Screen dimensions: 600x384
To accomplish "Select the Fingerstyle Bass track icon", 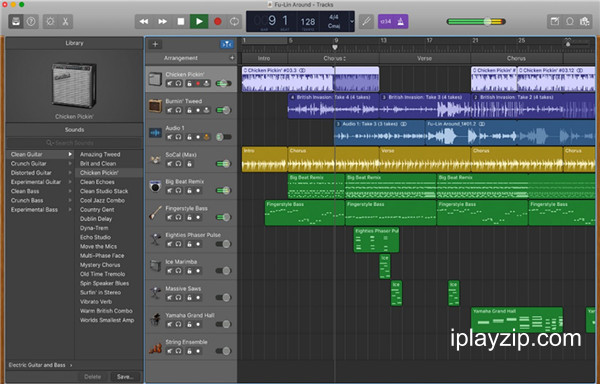I will click(x=155, y=213).
